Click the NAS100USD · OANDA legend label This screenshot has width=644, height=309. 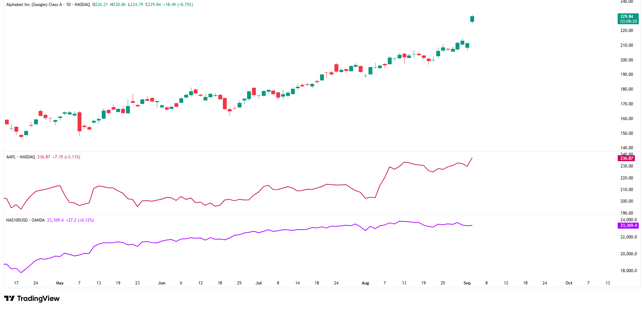point(25,220)
